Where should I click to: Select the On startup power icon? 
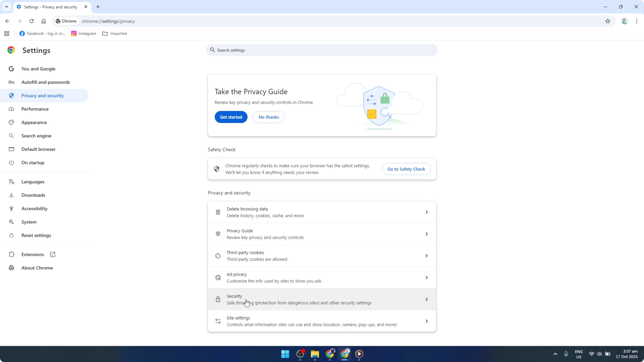click(x=11, y=162)
